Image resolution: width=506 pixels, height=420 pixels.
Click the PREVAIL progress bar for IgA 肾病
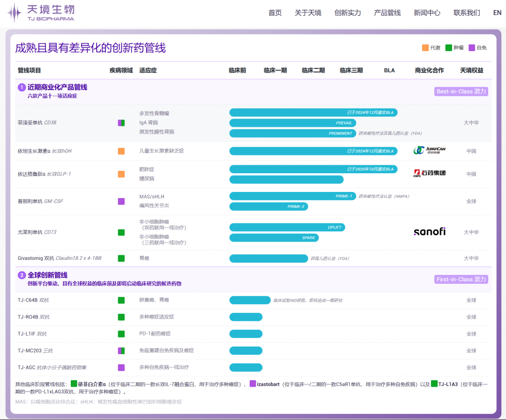point(292,123)
